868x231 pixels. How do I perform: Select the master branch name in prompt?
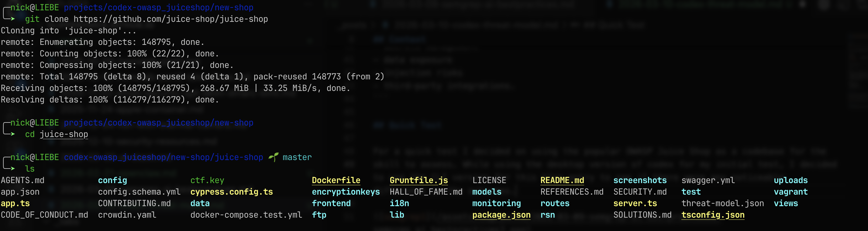[297, 157]
